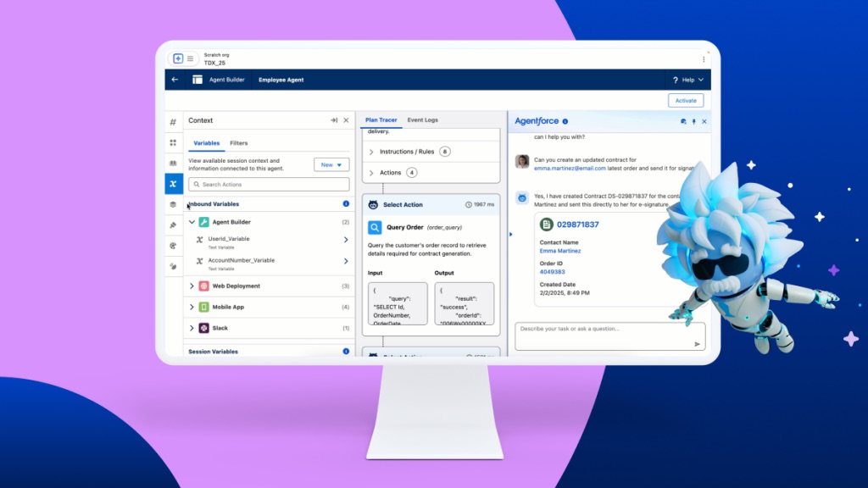Screen dimensions: 868x488
Task: Click emma.martinez@email.com in the chat message
Action: pyautogui.click(x=568, y=168)
